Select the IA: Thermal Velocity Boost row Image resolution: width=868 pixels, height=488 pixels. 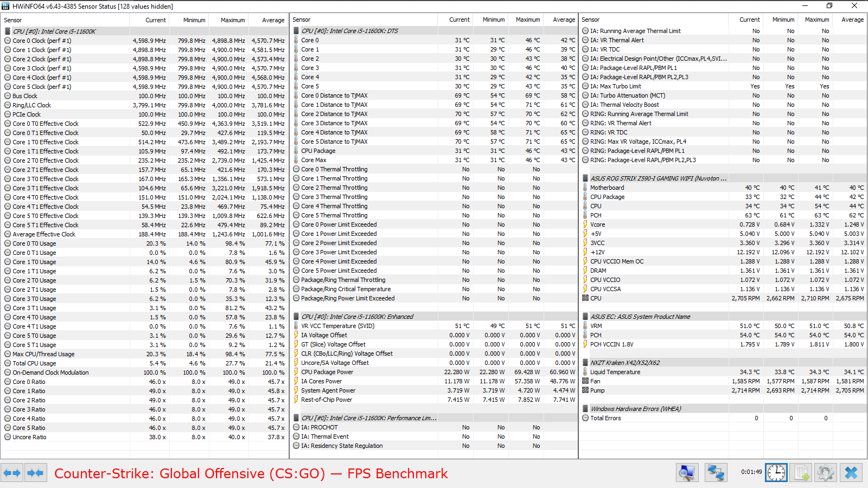(723, 105)
